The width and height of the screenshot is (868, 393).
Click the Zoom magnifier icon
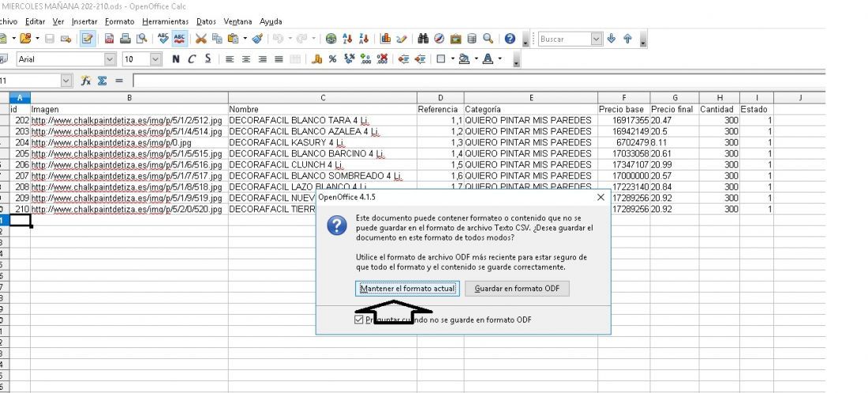tap(488, 39)
